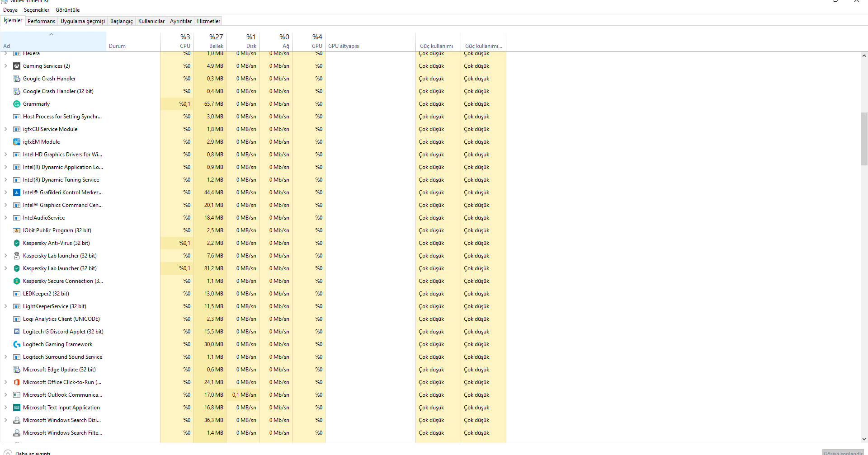Click the Intel HD Graphics Drivers icon
This screenshot has height=455, width=868.
pos(17,155)
